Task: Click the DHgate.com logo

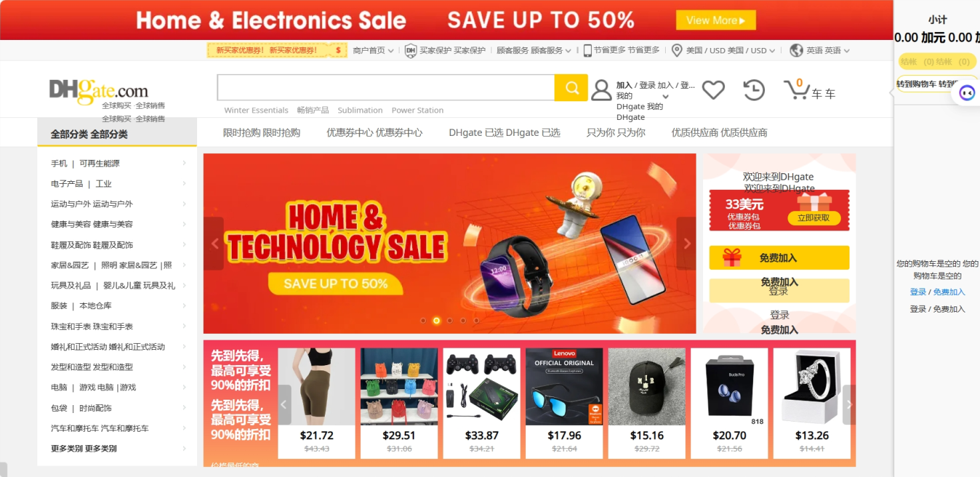Action: coord(99,91)
